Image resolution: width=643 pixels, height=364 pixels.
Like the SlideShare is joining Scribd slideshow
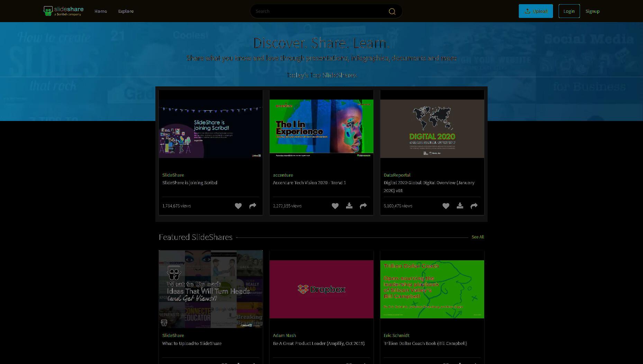(238, 206)
